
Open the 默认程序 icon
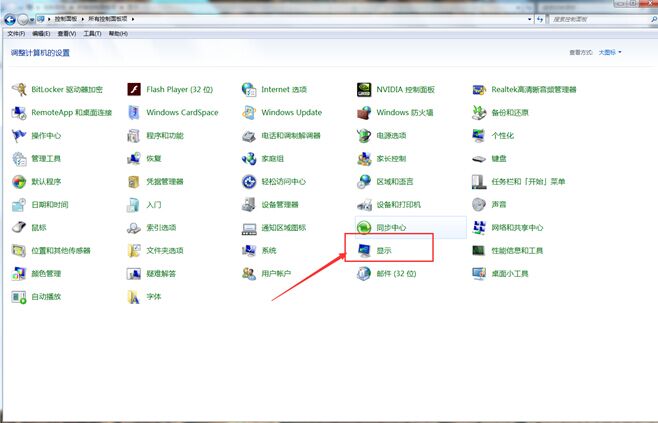(19, 182)
